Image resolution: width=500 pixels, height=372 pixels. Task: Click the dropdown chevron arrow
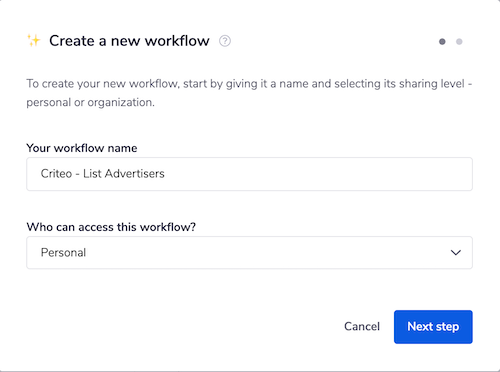point(456,253)
